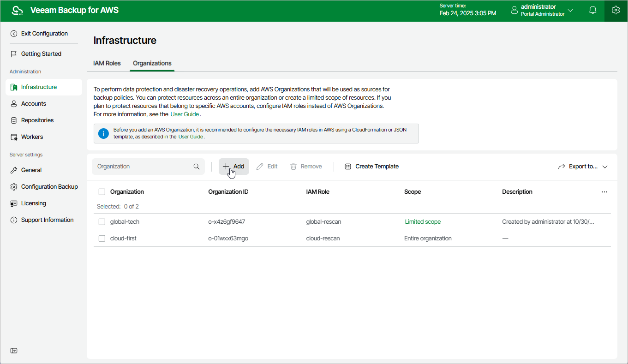Click the notifications bell icon
This screenshot has height=364, width=628.
pos(593,11)
